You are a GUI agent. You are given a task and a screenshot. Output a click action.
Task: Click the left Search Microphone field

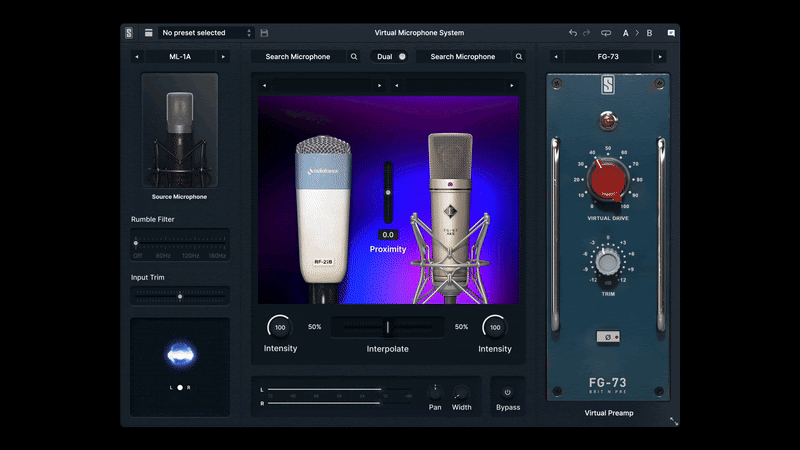pyautogui.click(x=298, y=57)
